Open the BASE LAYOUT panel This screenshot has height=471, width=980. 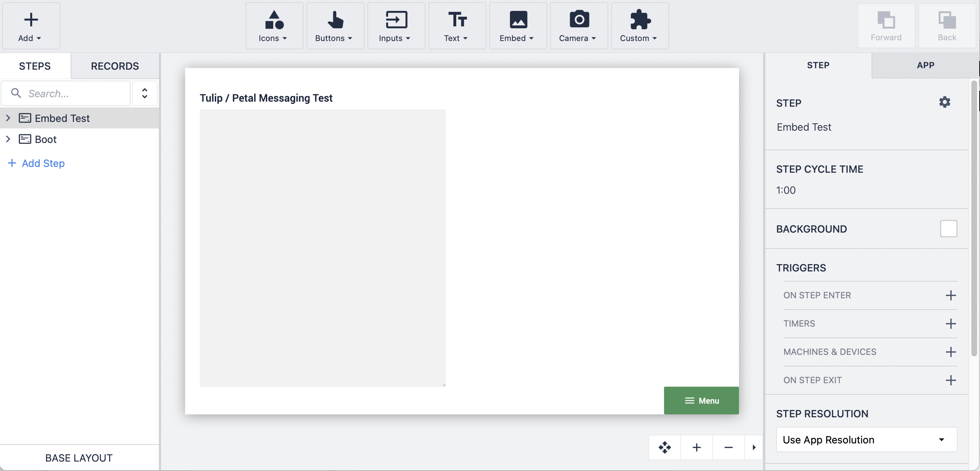[79, 458]
